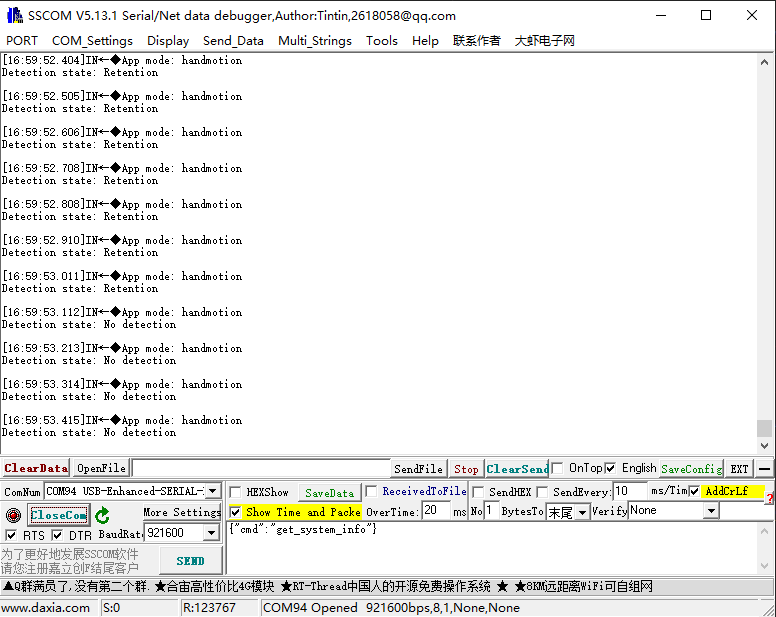Open the Multi_Strings menu
776x617 pixels.
tap(315, 41)
